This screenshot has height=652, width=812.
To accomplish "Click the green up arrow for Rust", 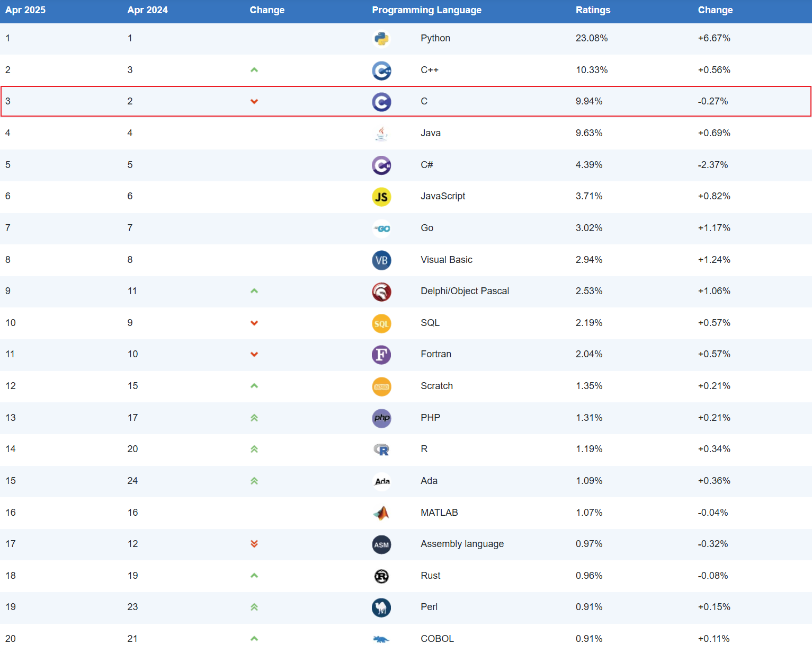I will point(254,576).
